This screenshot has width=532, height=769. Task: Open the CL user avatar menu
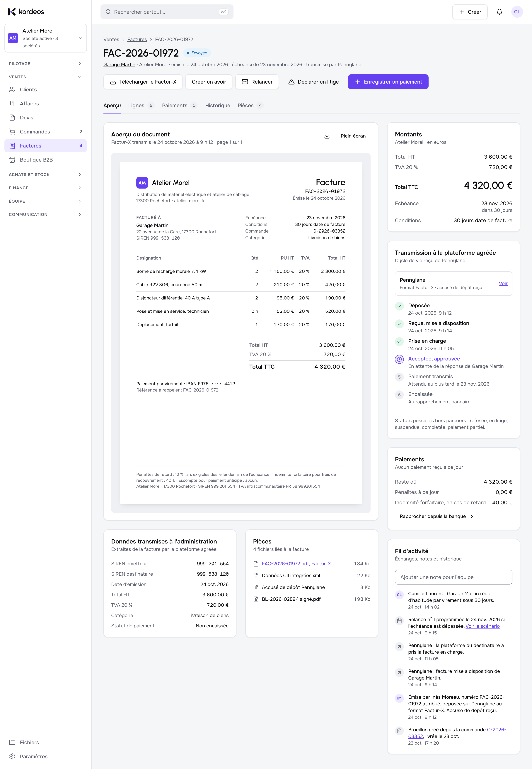(517, 12)
